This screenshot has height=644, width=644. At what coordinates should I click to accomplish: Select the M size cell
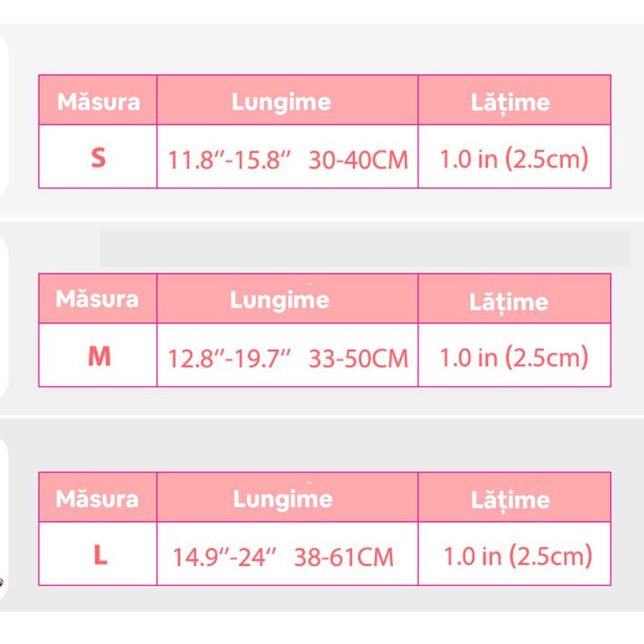(x=99, y=356)
